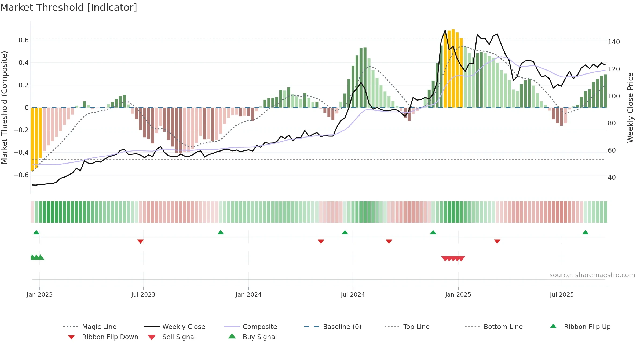Click the source: sharemaestro.com credit

click(x=592, y=275)
